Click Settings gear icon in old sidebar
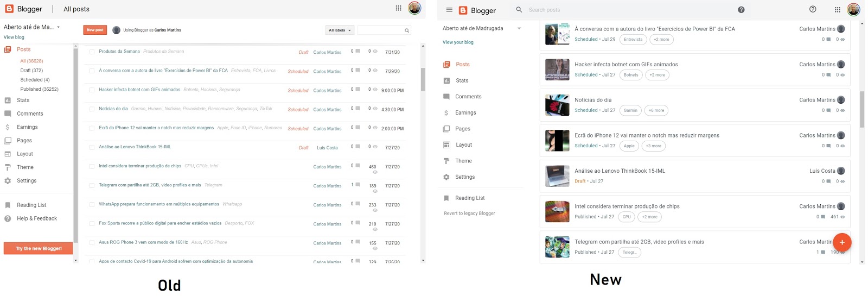 click(x=8, y=181)
